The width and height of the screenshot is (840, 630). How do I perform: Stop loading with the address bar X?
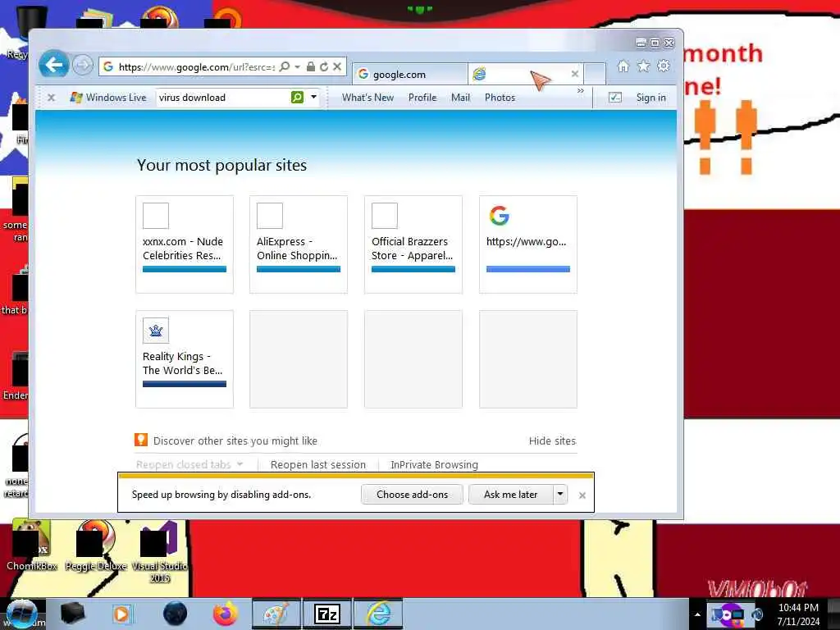(x=337, y=66)
